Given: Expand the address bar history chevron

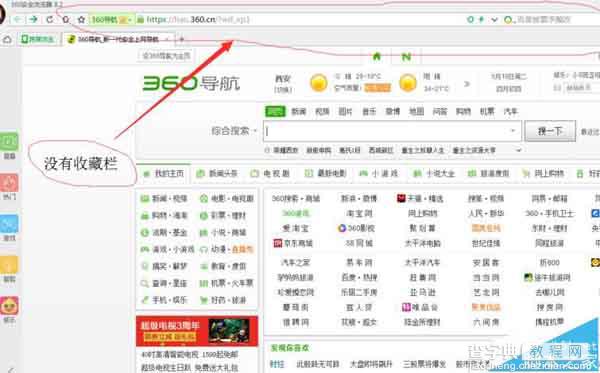Looking at the screenshot, I should pos(494,20).
